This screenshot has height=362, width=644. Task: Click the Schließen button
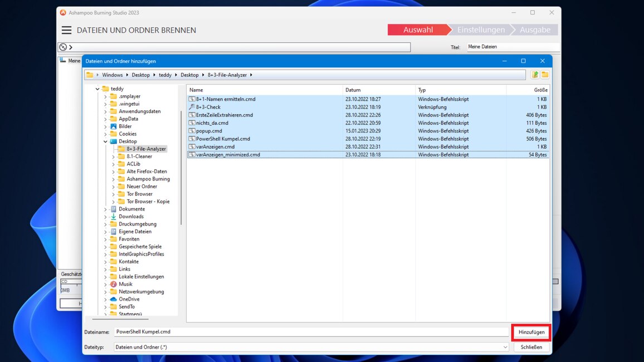tap(531, 347)
